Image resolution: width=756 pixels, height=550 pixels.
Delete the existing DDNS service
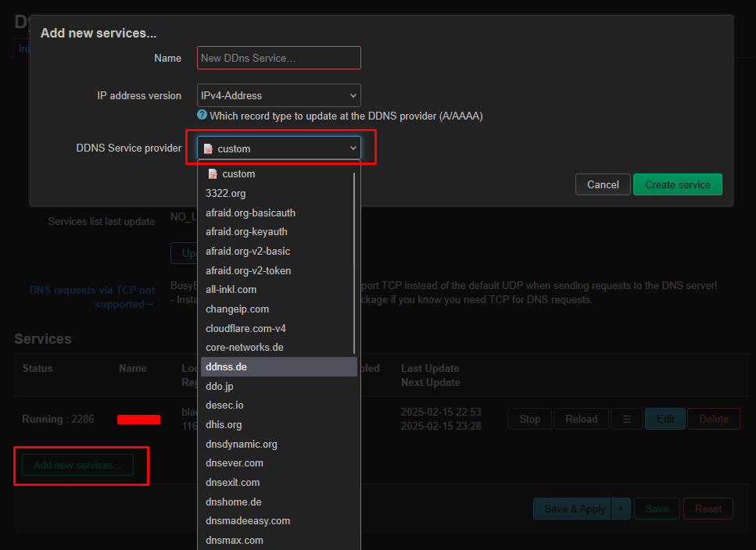click(x=714, y=419)
